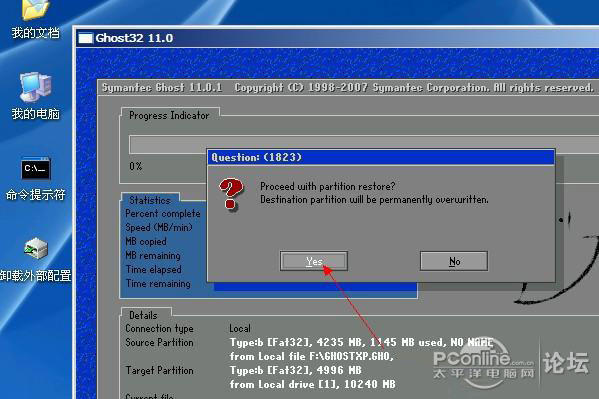The image size is (599, 399).
Task: Click the 卸载外部配置 icon label text
Action: coord(36,276)
